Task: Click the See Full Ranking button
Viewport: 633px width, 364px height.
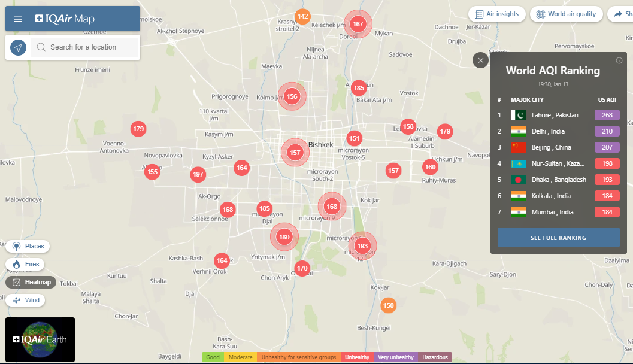Action: 558,238
